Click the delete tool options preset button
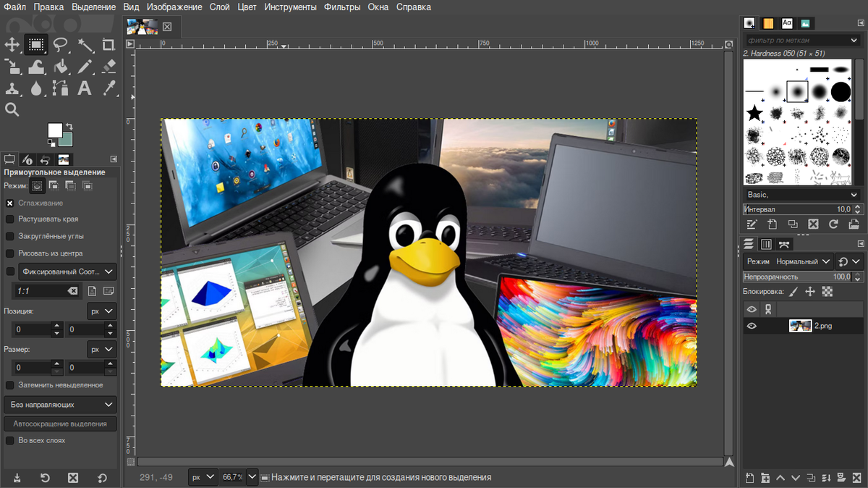 (72, 478)
